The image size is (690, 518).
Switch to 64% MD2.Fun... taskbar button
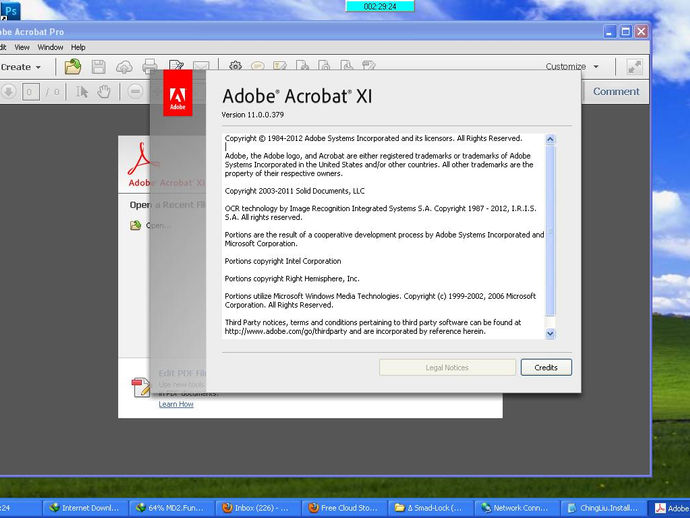[x=172, y=508]
